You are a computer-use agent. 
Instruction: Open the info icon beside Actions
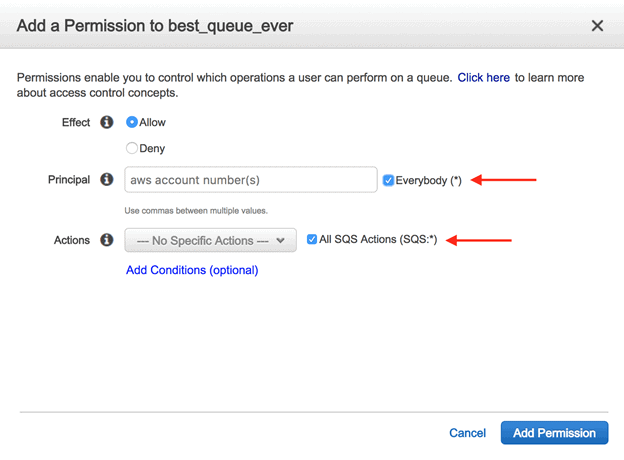point(107,240)
